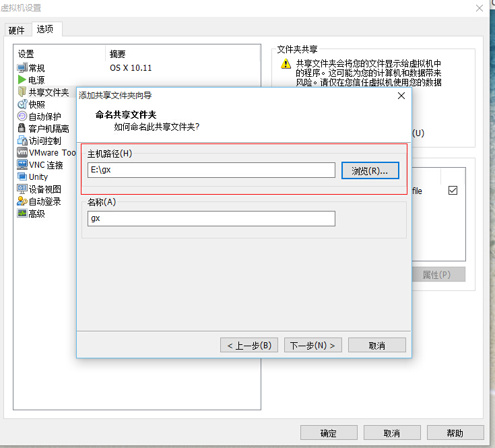Select the 常规 settings row
The height and width of the screenshot is (448, 495).
point(137,67)
